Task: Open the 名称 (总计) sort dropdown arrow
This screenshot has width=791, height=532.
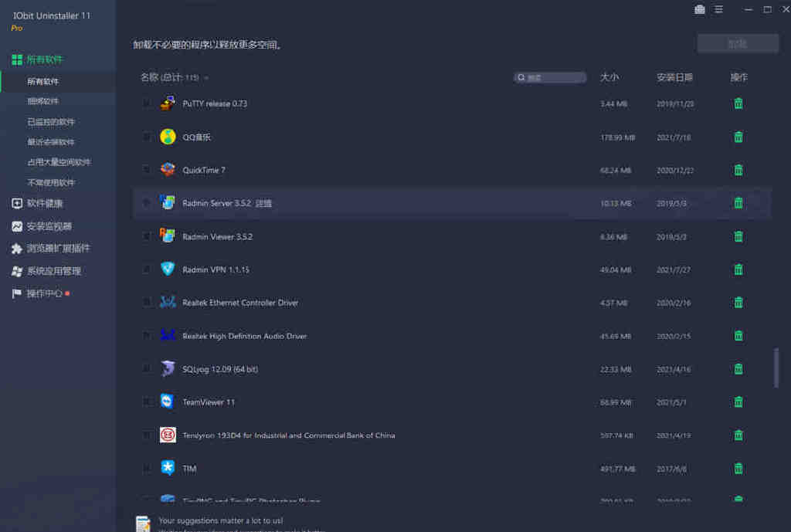Action: (x=206, y=78)
